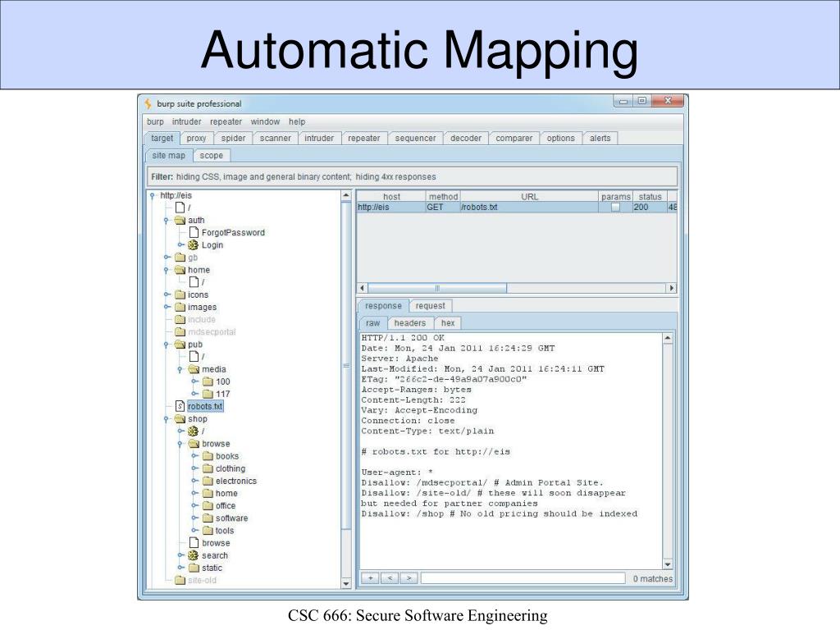Click the home folder icon under http://eis
This screenshot has height=630, width=840.
pyautogui.click(x=180, y=270)
